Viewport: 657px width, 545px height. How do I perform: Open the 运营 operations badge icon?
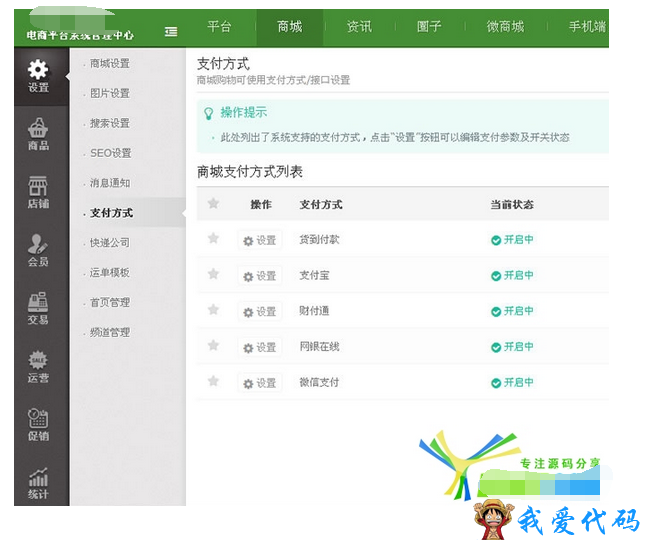point(38,367)
